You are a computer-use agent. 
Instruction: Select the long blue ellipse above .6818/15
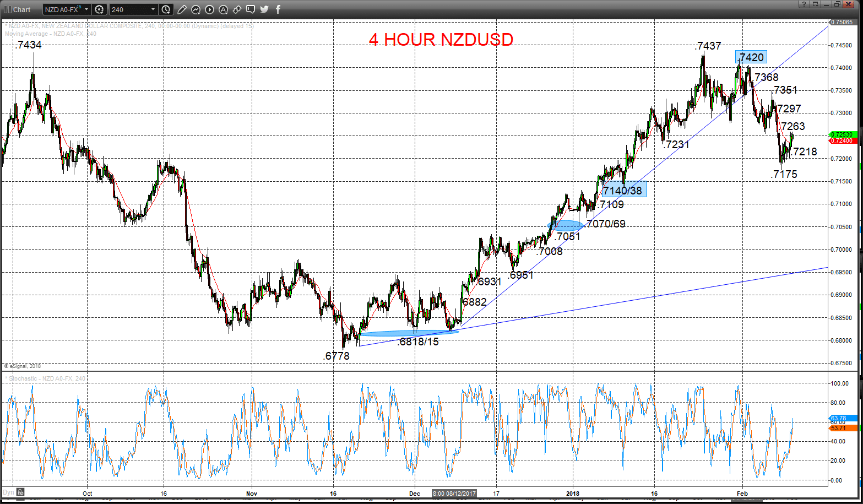click(409, 333)
